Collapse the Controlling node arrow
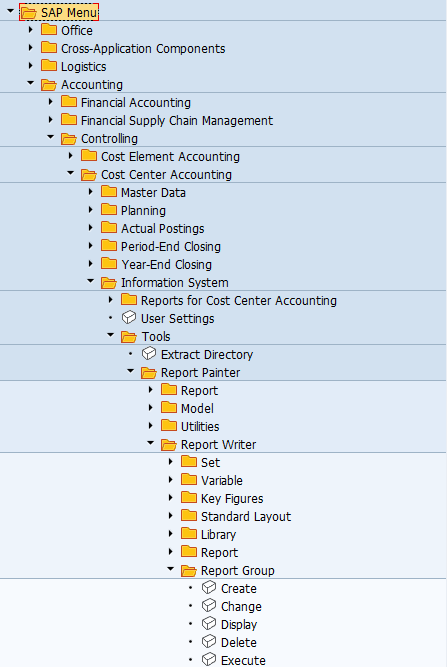This screenshot has height=667, width=447. [50, 137]
